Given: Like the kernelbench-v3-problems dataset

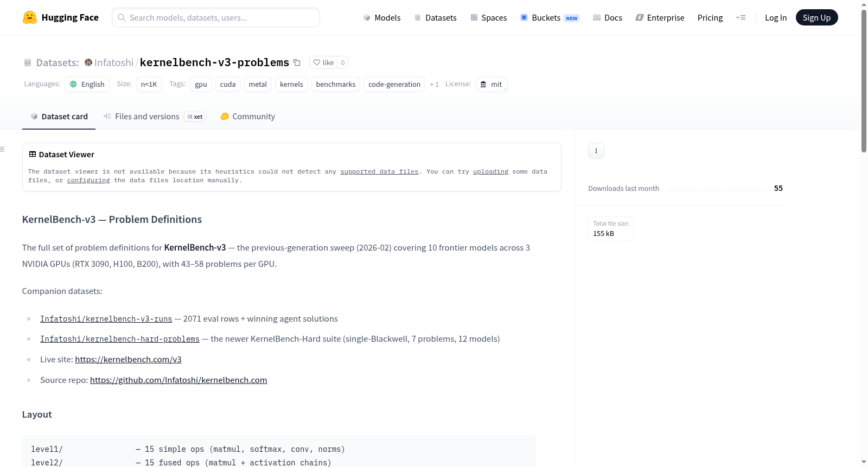Looking at the screenshot, I should [x=323, y=62].
